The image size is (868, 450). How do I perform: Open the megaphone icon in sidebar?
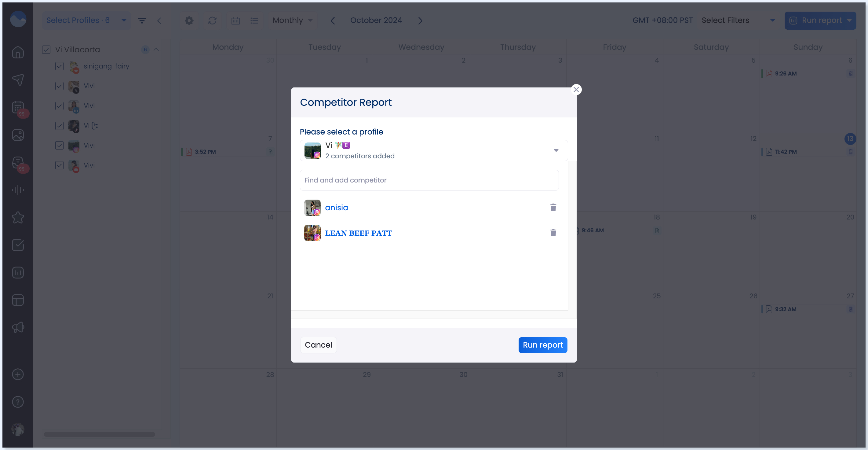[18, 327]
